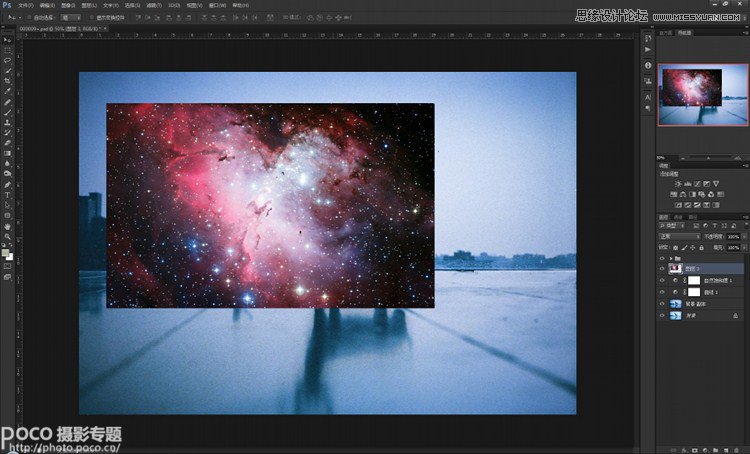750x454 pixels.
Task: Select the Spot Healing Brush tool
Action: pos(7,102)
